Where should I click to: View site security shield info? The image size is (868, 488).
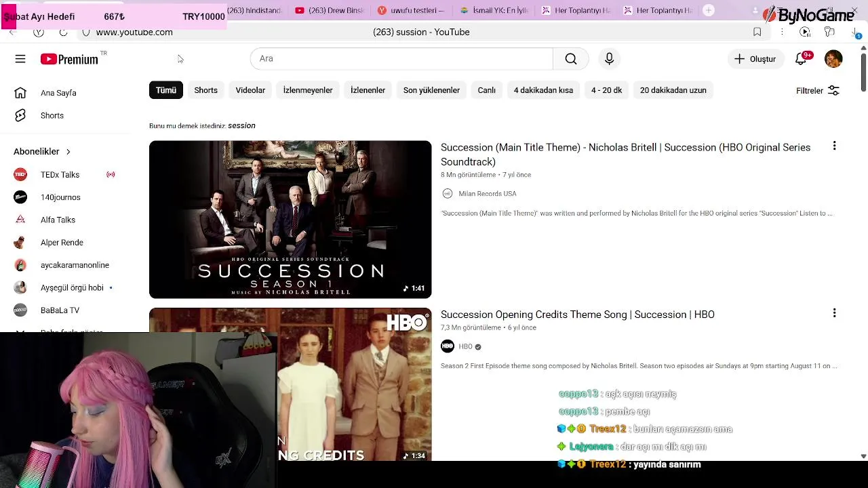(86, 32)
